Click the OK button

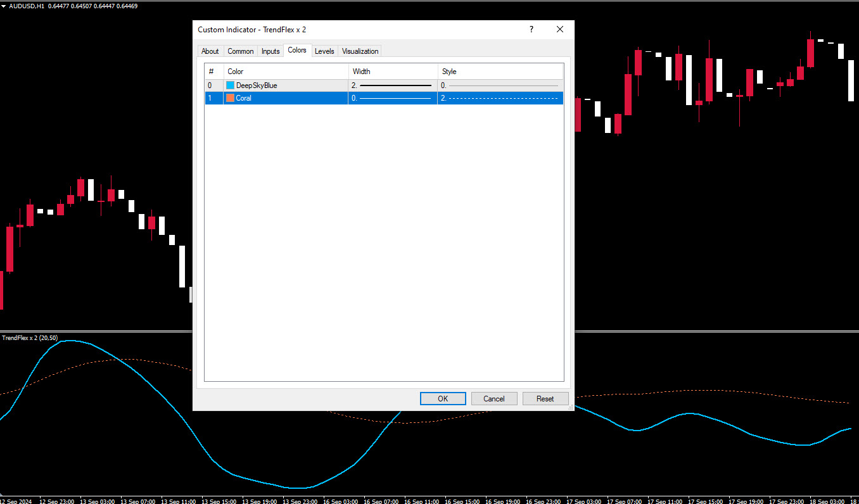(x=443, y=398)
